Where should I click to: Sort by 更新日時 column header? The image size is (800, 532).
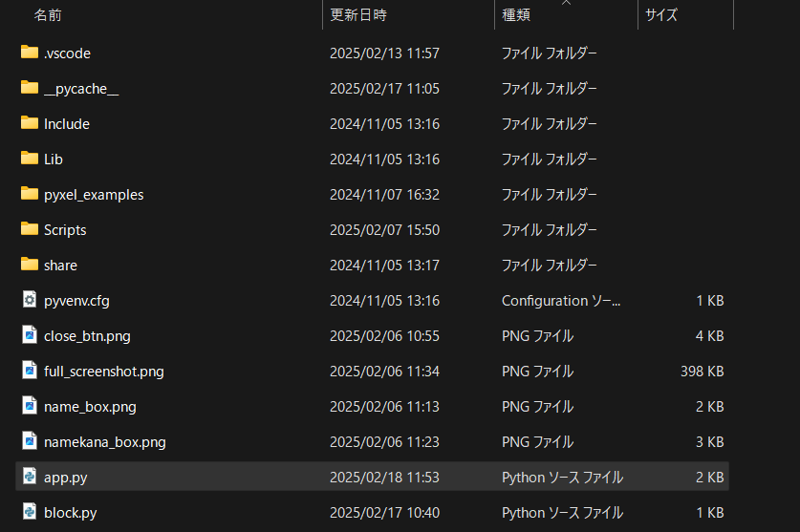click(358, 15)
